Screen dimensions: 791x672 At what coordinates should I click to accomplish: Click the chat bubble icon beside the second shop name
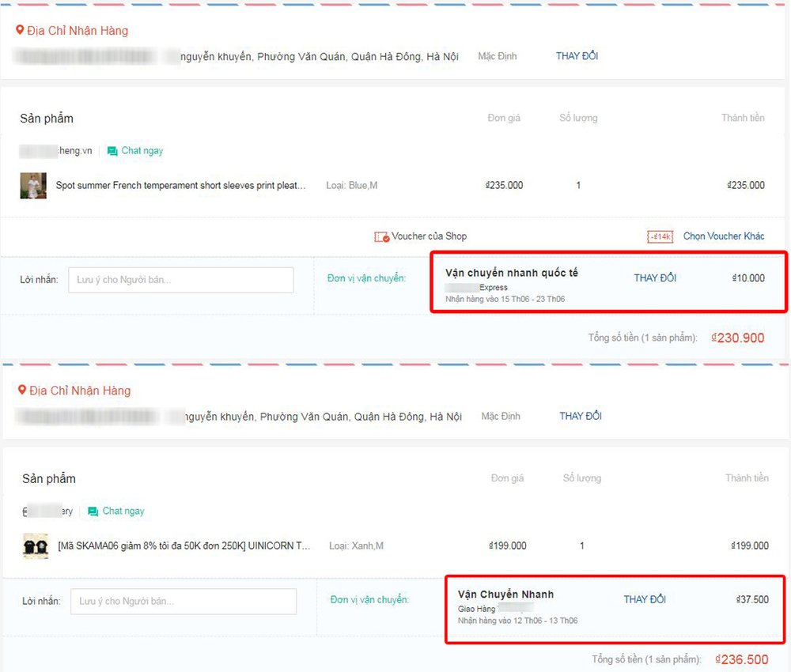[x=93, y=512]
